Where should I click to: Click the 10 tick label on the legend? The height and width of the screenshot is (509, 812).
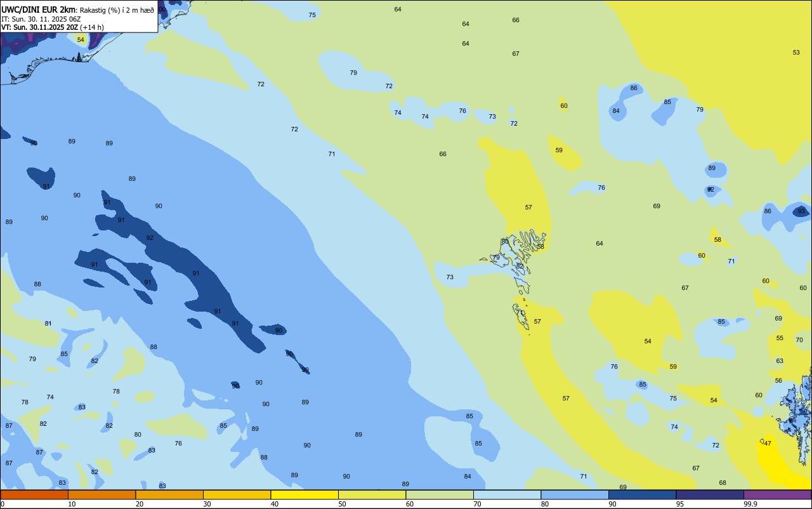pyautogui.click(x=72, y=504)
